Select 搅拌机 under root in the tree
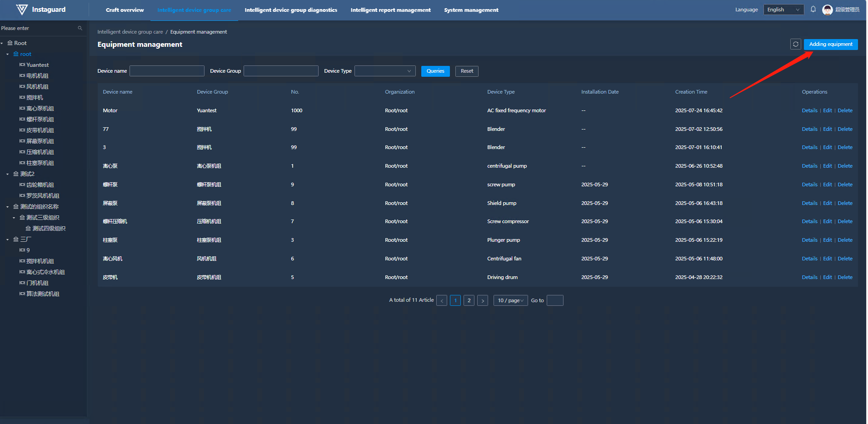Viewport: 868px width, 424px height. tap(35, 98)
